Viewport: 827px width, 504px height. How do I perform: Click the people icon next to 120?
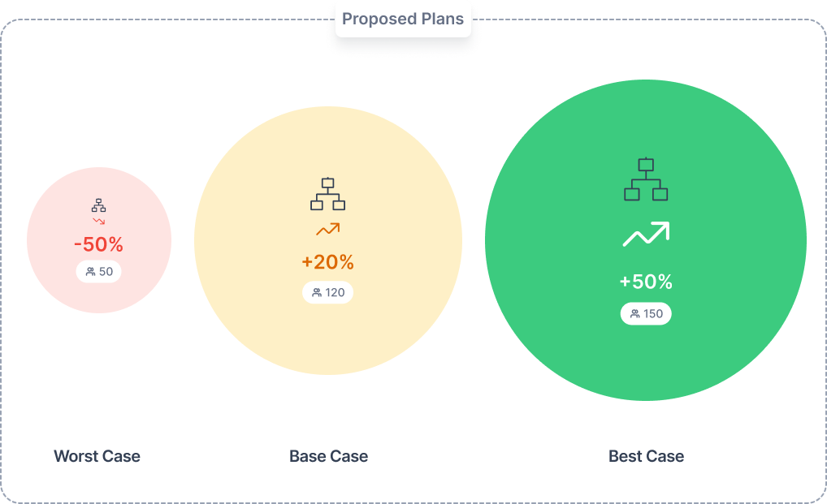317,293
